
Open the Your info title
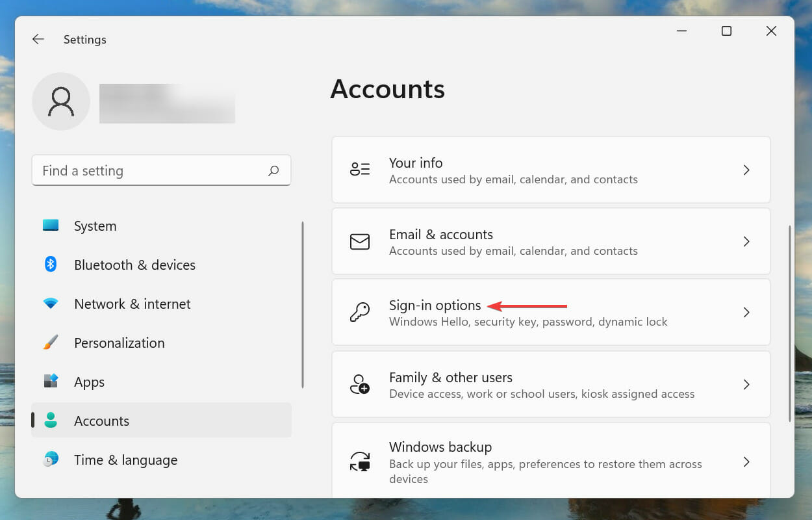tap(416, 162)
